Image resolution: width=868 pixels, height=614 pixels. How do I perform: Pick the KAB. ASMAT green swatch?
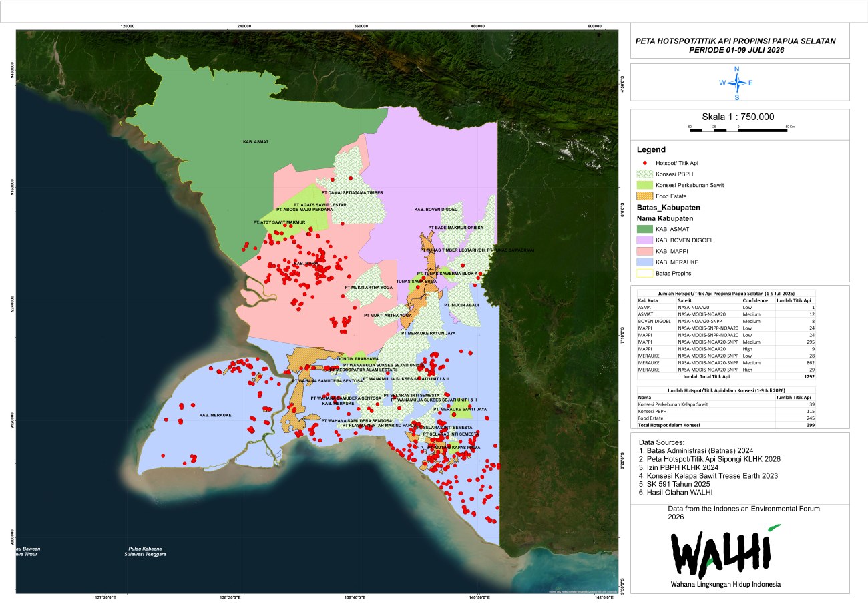(x=646, y=229)
